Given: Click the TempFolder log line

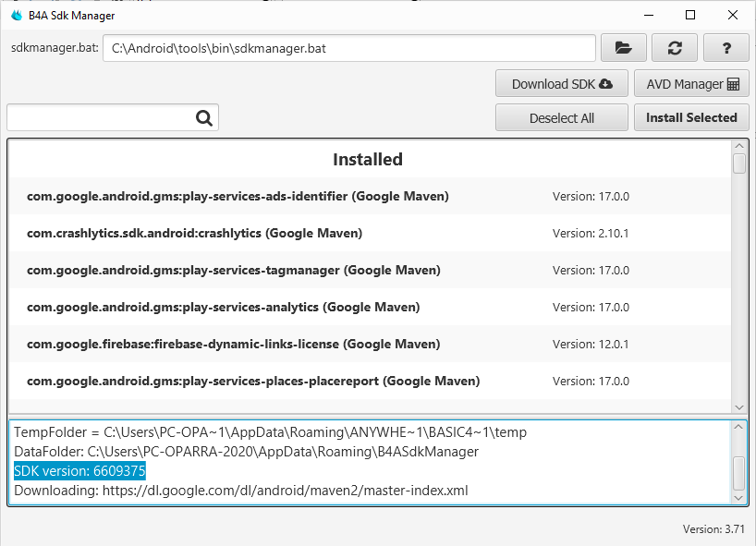Looking at the screenshot, I should pos(271,432).
